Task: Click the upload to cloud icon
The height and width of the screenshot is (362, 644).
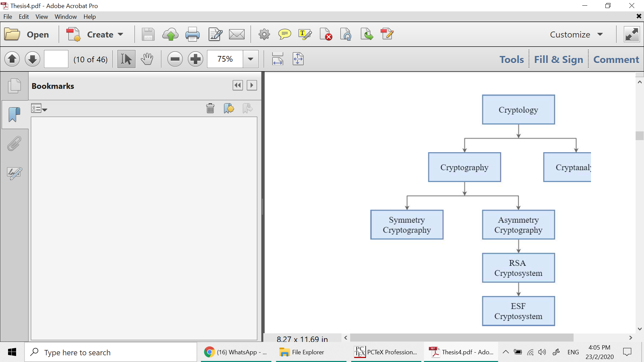Action: 170,34
